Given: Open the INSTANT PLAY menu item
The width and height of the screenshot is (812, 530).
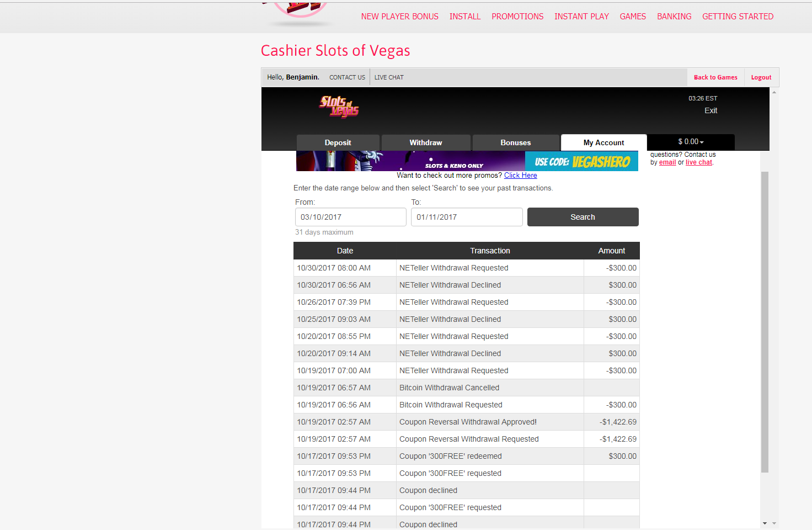Looking at the screenshot, I should click(581, 17).
